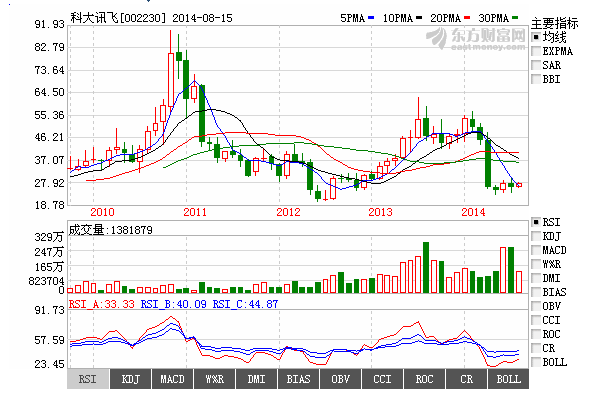This screenshot has height=400, width=589.
Task: Click the 10PMA black legend marker
Action: (x=419, y=18)
